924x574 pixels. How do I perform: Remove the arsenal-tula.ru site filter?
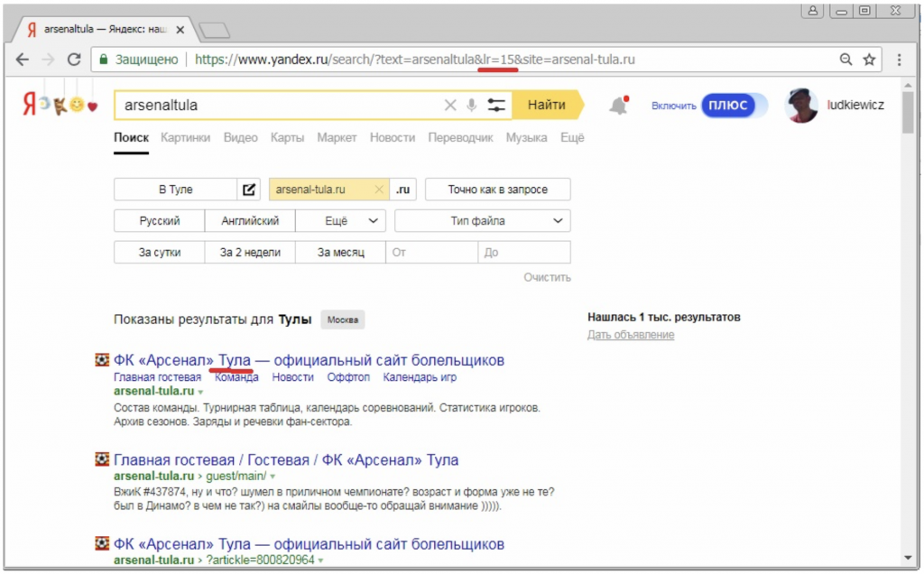point(379,190)
